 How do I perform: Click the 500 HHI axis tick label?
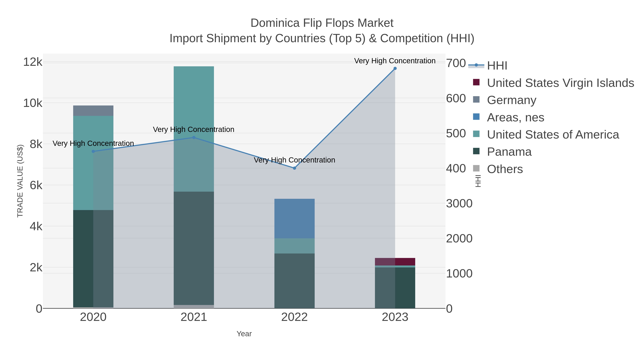456,133
